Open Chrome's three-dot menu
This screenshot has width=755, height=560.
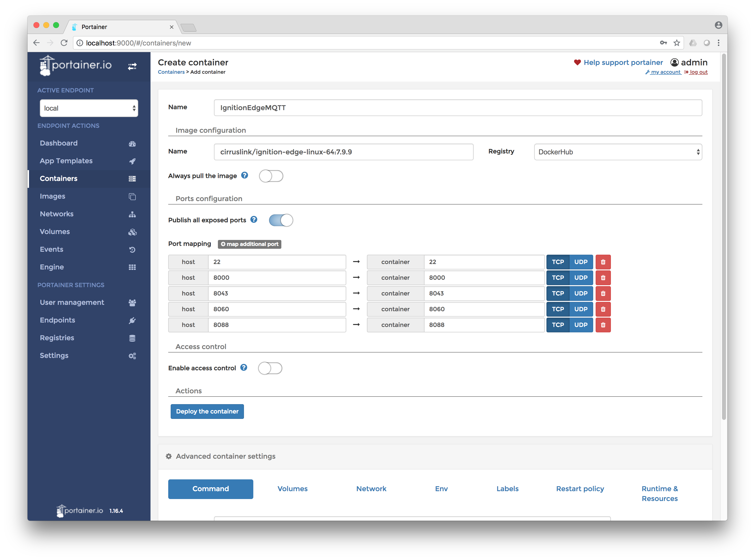click(718, 43)
